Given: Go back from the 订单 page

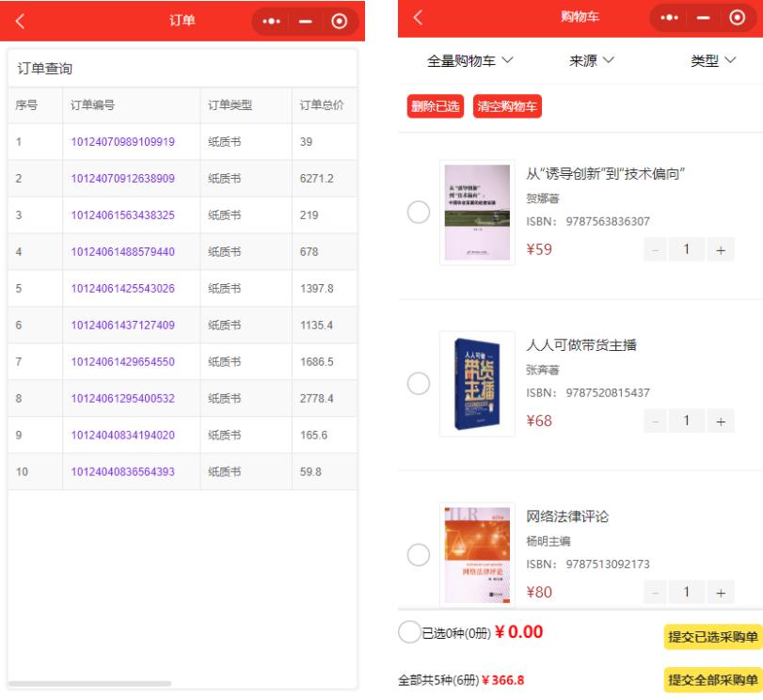Looking at the screenshot, I should pyautogui.click(x=21, y=21).
